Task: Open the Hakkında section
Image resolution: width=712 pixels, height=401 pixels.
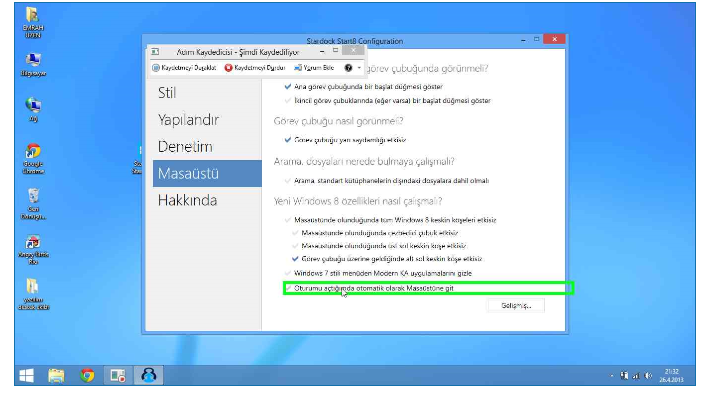Action: pos(187,200)
